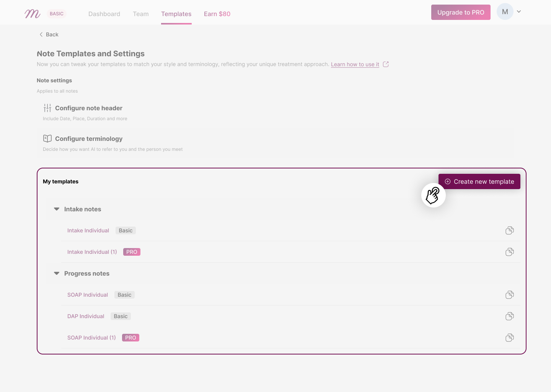Click the plus icon in Create new template

click(448, 181)
